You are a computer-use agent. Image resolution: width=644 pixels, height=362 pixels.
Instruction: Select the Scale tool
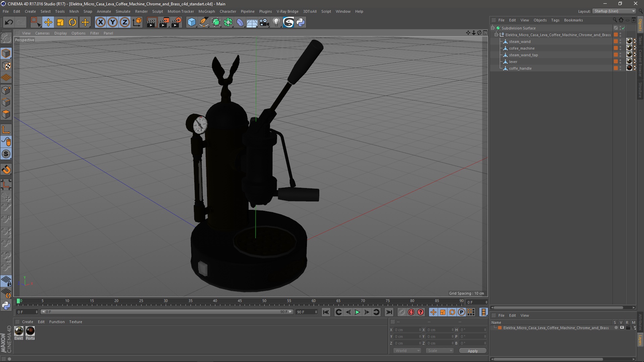[60, 22]
